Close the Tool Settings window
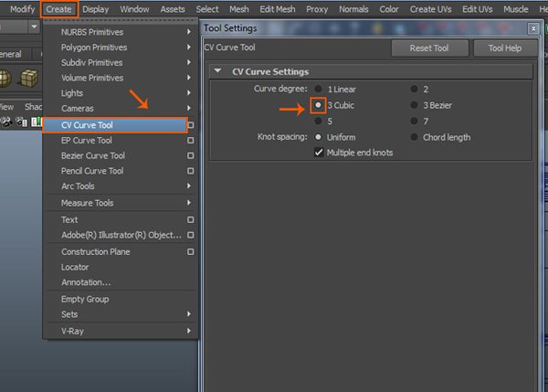Screen dimensions: 548x392 coord(532,28)
